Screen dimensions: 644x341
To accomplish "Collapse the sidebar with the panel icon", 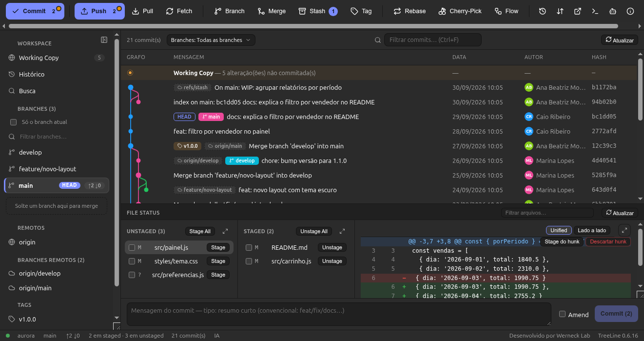I will click(104, 40).
